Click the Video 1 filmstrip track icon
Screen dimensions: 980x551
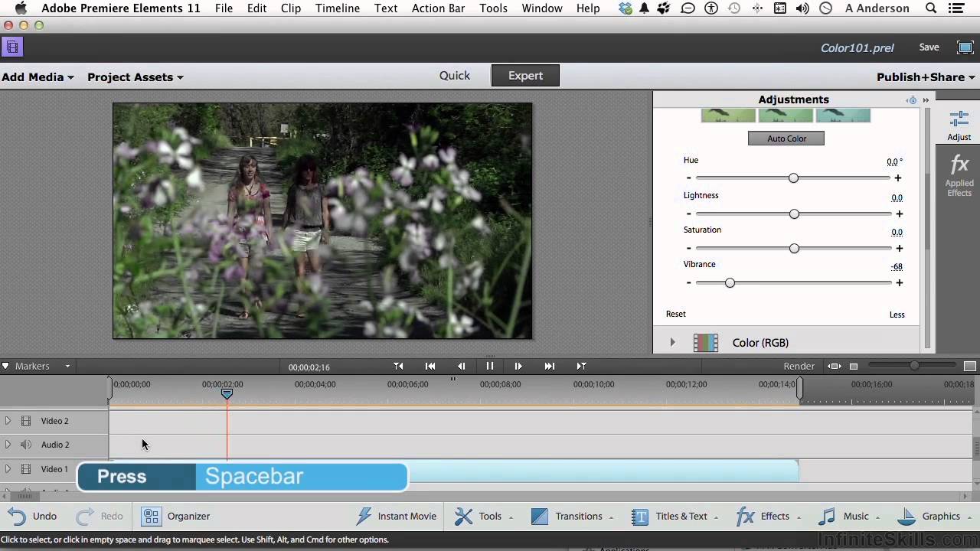click(26, 469)
